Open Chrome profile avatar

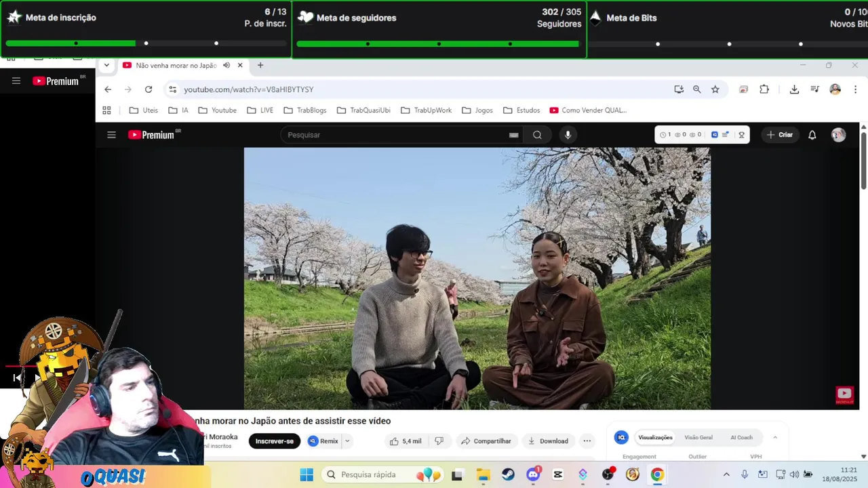[835, 89]
